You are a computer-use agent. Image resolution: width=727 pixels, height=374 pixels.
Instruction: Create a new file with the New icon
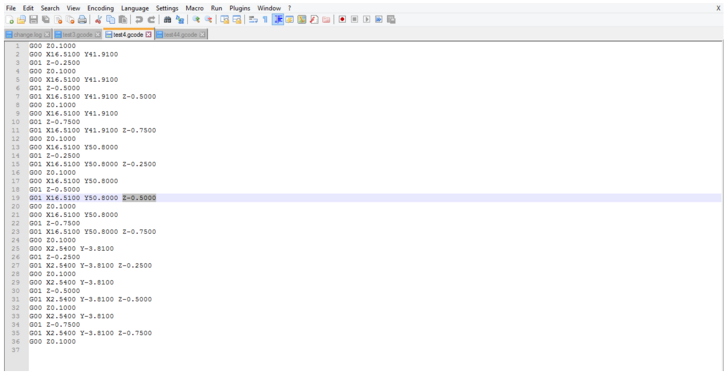coord(10,19)
